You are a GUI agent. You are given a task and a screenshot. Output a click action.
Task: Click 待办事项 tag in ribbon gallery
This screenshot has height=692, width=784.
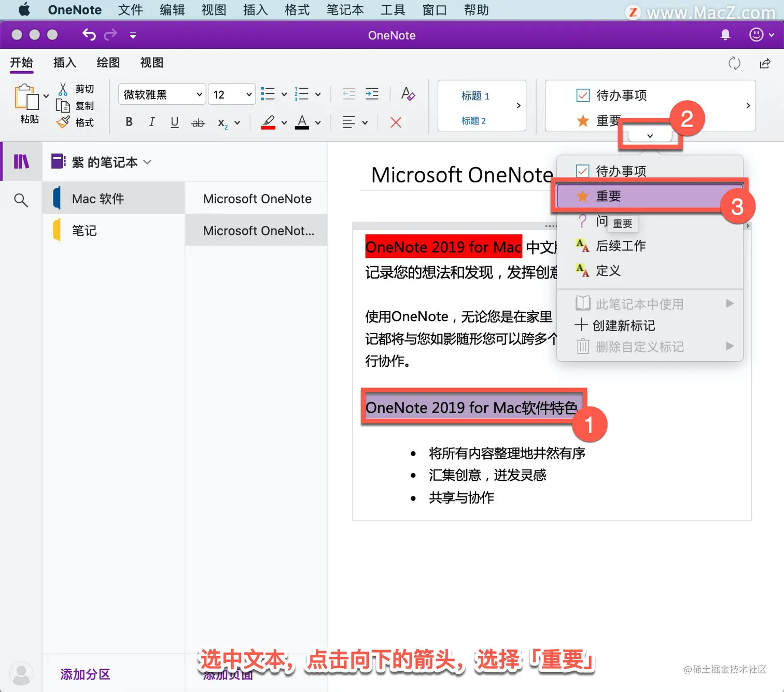pyautogui.click(x=612, y=95)
